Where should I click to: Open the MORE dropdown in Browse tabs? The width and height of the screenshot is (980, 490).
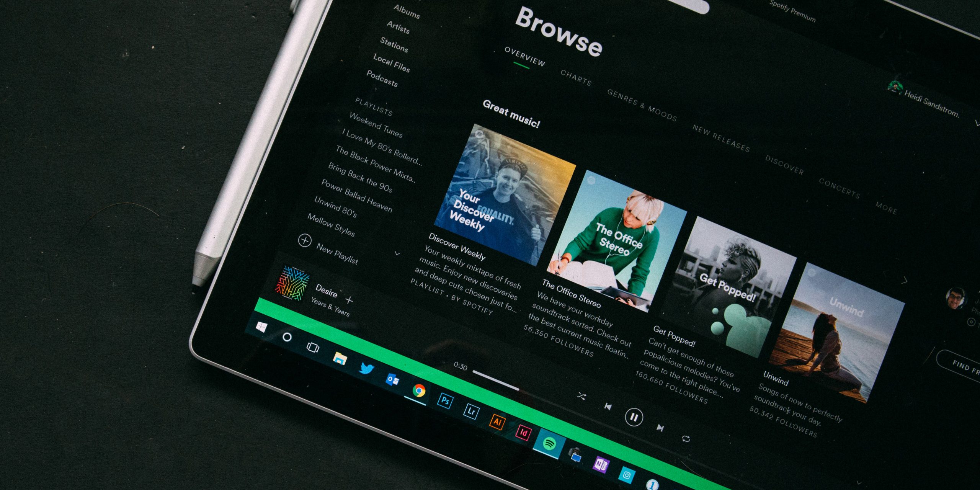[886, 208]
